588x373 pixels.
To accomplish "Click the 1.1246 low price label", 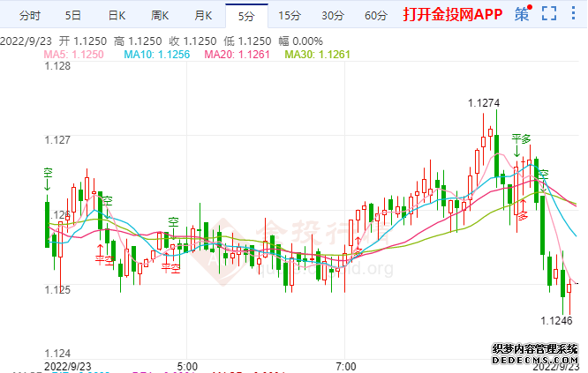I will tap(556, 321).
